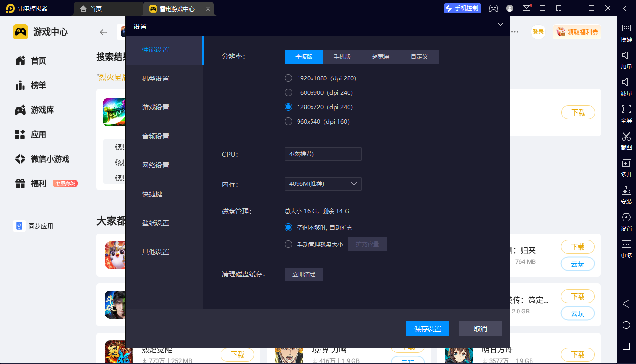The width and height of the screenshot is (636, 364).
Task: Open 设置 in the right sidebar
Action: 626,221
